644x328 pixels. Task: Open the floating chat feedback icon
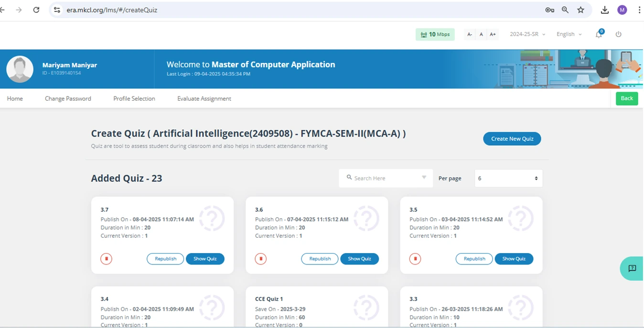tap(632, 268)
